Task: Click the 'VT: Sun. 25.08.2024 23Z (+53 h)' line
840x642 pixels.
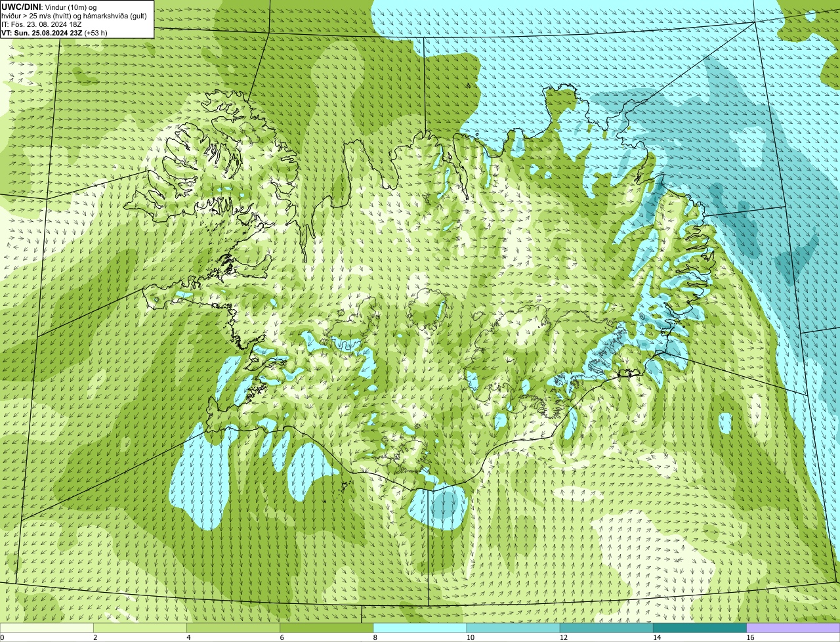Action: coord(54,32)
